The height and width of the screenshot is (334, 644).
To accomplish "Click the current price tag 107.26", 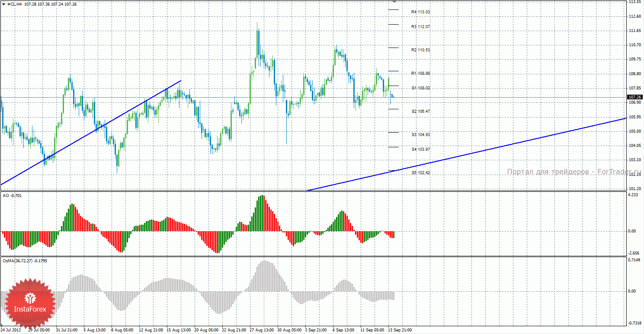I will [634, 97].
